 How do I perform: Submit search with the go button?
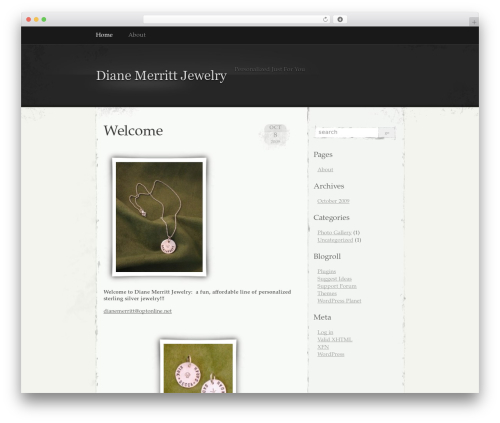[x=387, y=133]
